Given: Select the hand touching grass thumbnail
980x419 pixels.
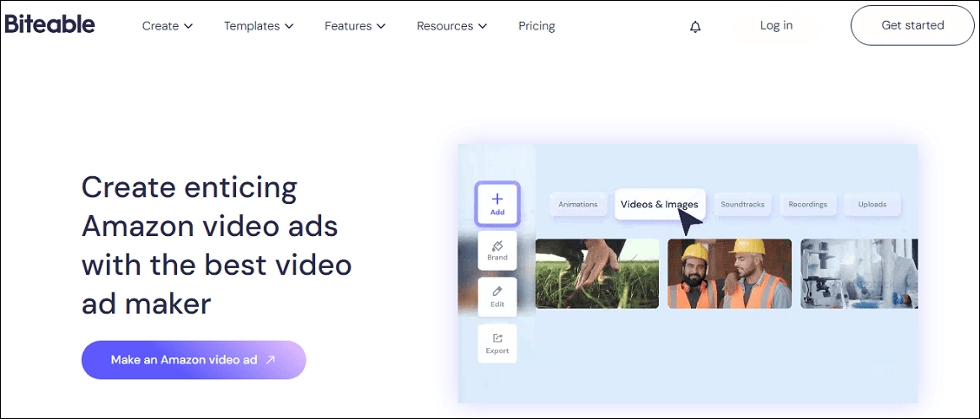Looking at the screenshot, I should 597,273.
